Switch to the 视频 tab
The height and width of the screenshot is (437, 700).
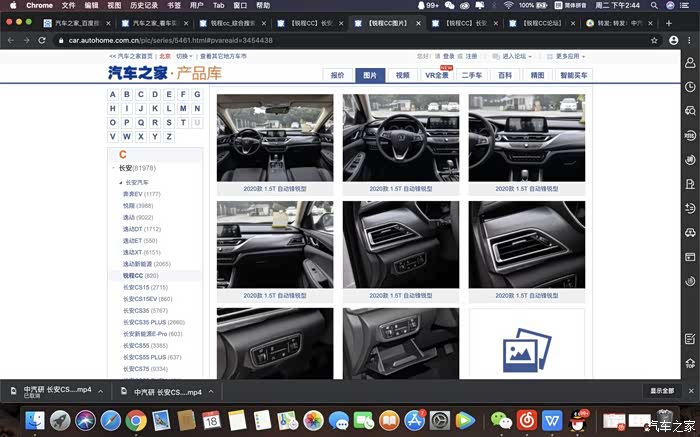(402, 75)
